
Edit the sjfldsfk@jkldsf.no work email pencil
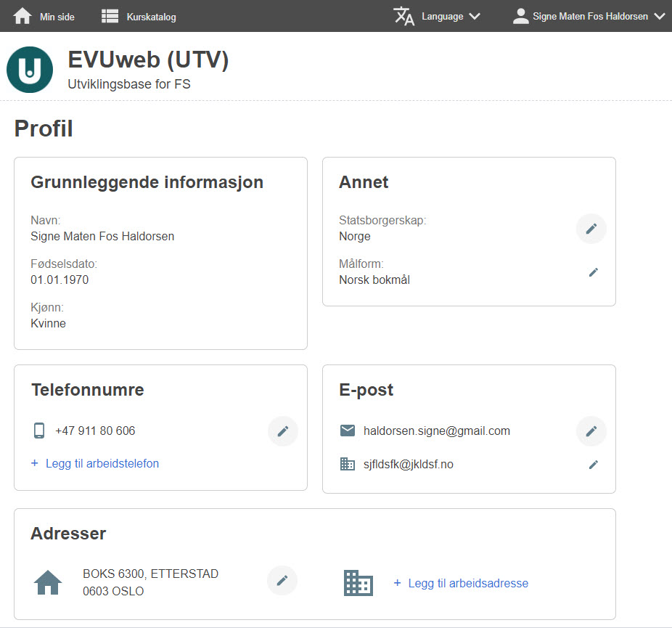tap(593, 464)
